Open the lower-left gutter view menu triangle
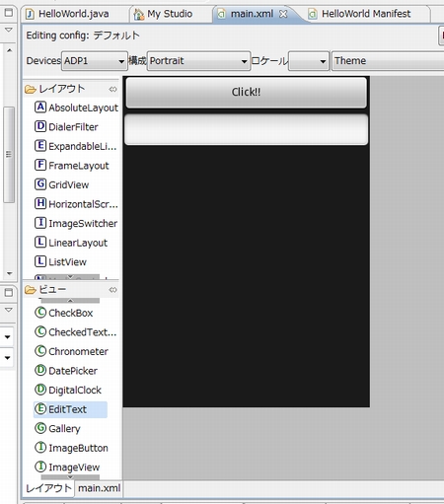 coord(9,310)
